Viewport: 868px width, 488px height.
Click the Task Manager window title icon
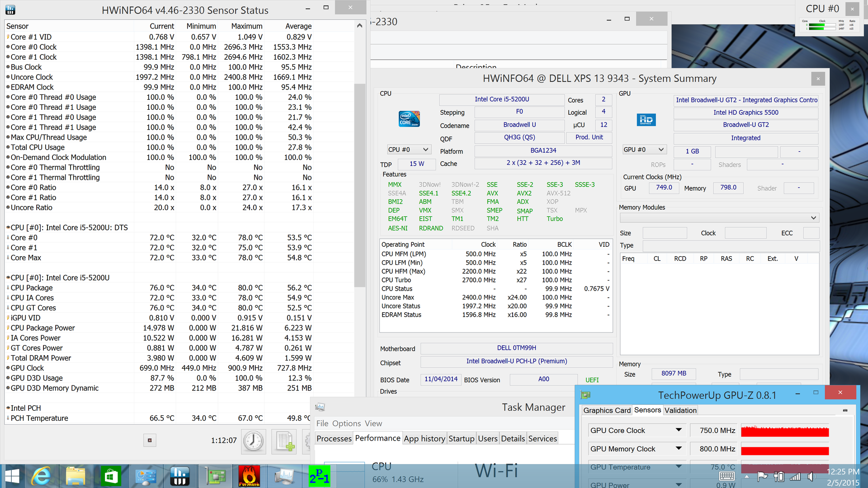click(320, 407)
